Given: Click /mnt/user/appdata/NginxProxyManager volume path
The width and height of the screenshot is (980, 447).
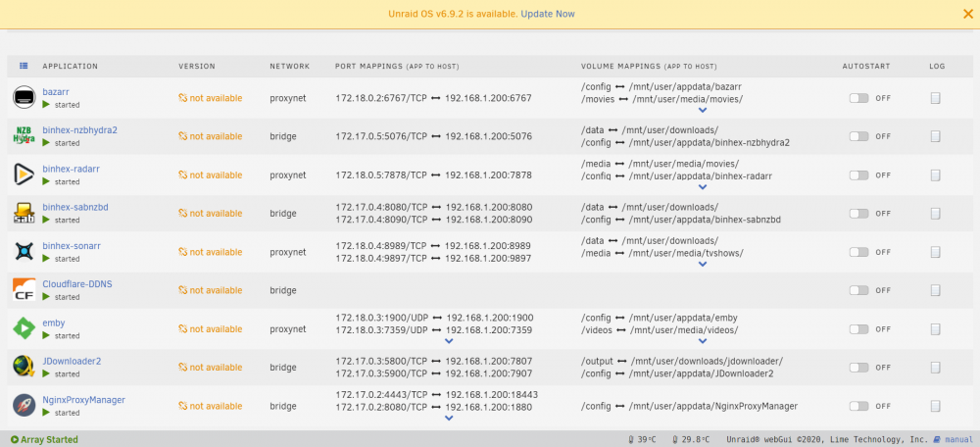Looking at the screenshot, I should click(713, 406).
